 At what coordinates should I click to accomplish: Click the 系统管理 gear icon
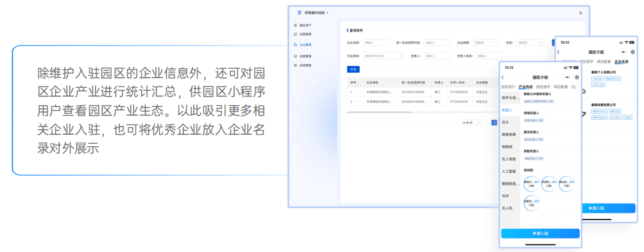coord(295,65)
